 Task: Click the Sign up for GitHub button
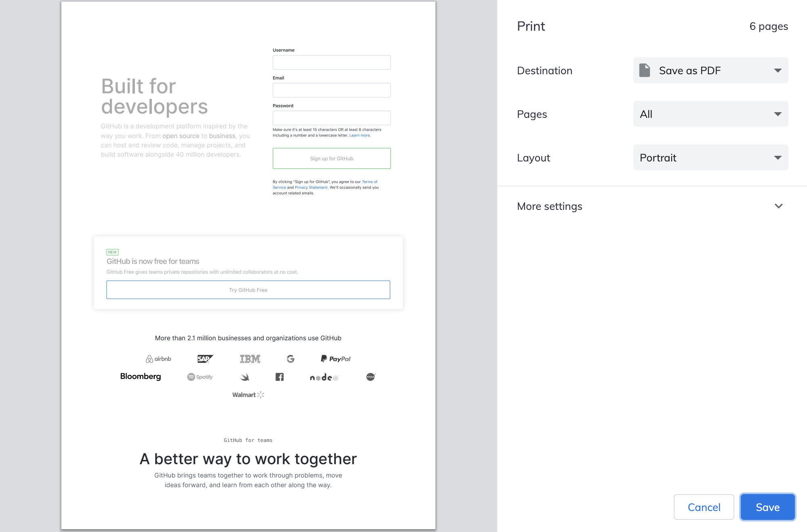[x=332, y=158]
